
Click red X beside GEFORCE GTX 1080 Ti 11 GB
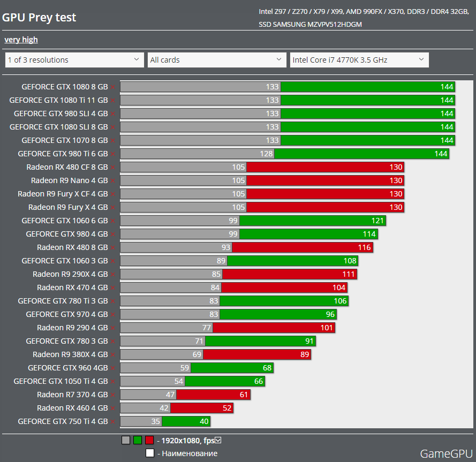(112, 101)
